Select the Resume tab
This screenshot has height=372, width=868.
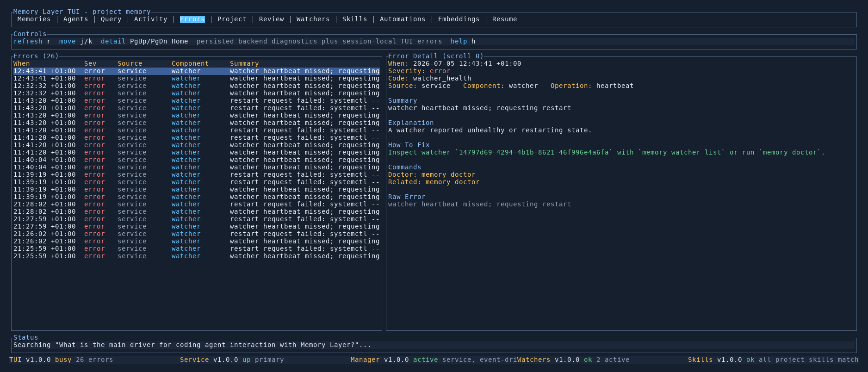coord(504,19)
